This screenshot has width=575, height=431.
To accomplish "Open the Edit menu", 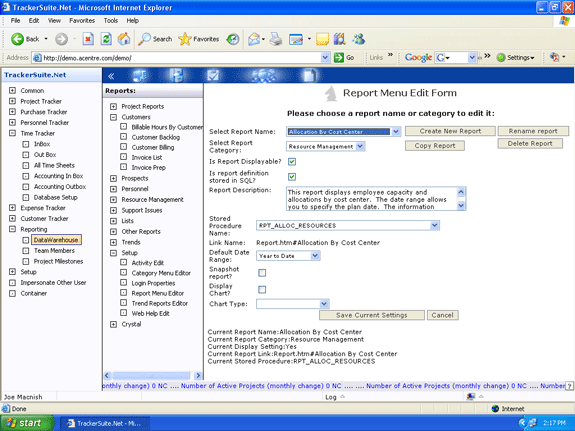I will pyautogui.click(x=34, y=21).
